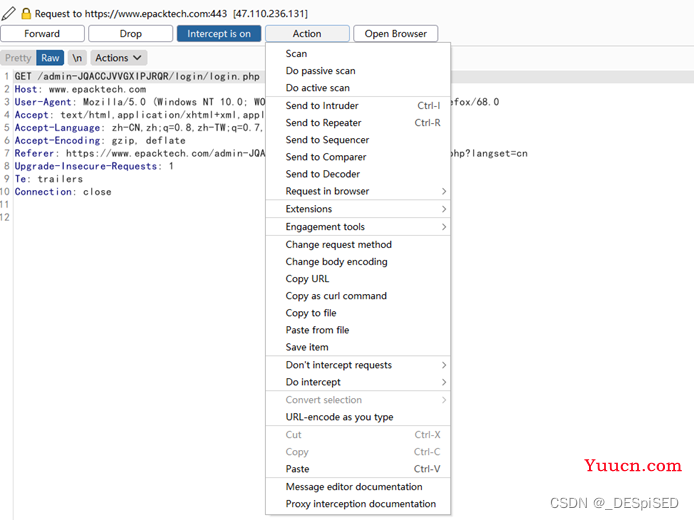Image resolution: width=694 pixels, height=520 pixels.
Task: Click the 'Host: www.epacktech.com' header line
Action: (x=80, y=89)
